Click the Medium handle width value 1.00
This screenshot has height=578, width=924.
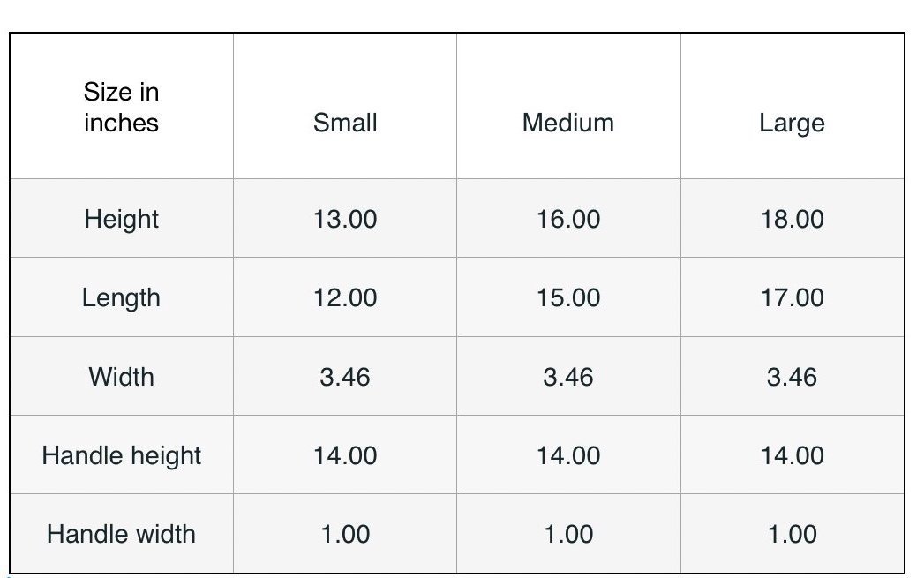point(568,534)
